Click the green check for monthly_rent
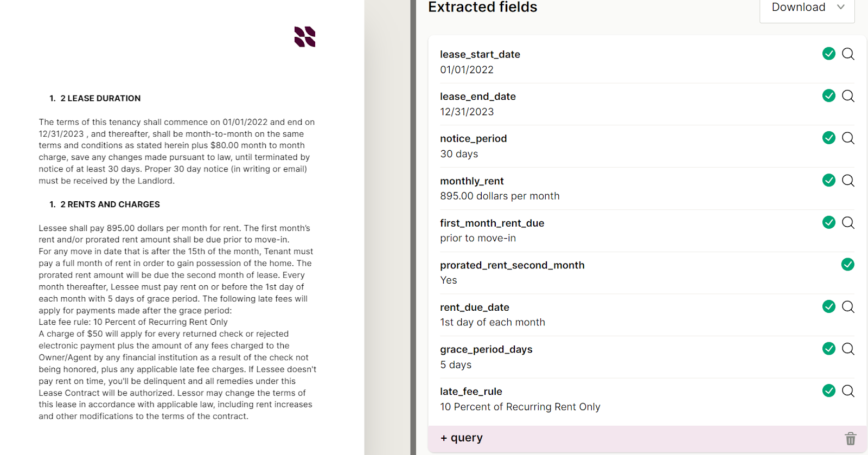Viewport: 868px width, 455px height. [x=829, y=180]
